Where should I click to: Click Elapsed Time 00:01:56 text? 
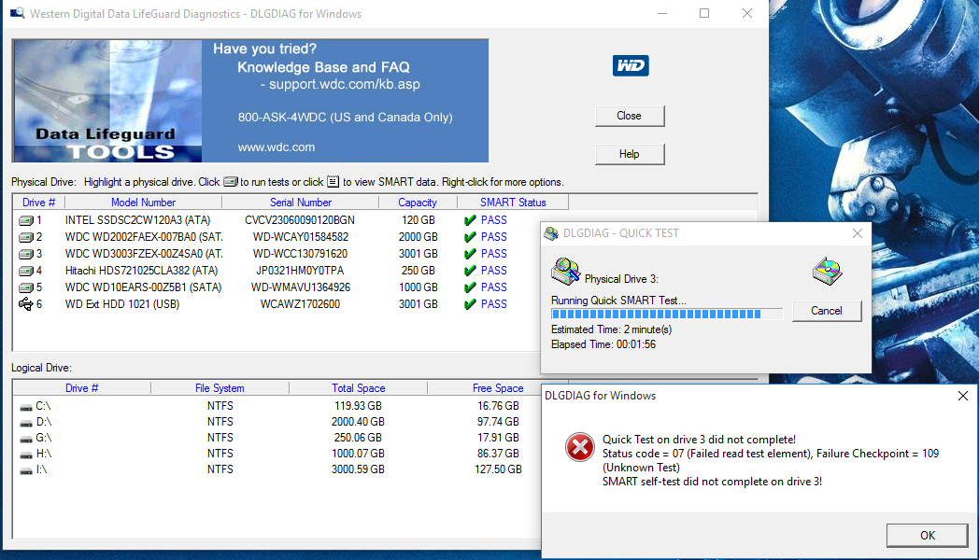pyautogui.click(x=603, y=344)
